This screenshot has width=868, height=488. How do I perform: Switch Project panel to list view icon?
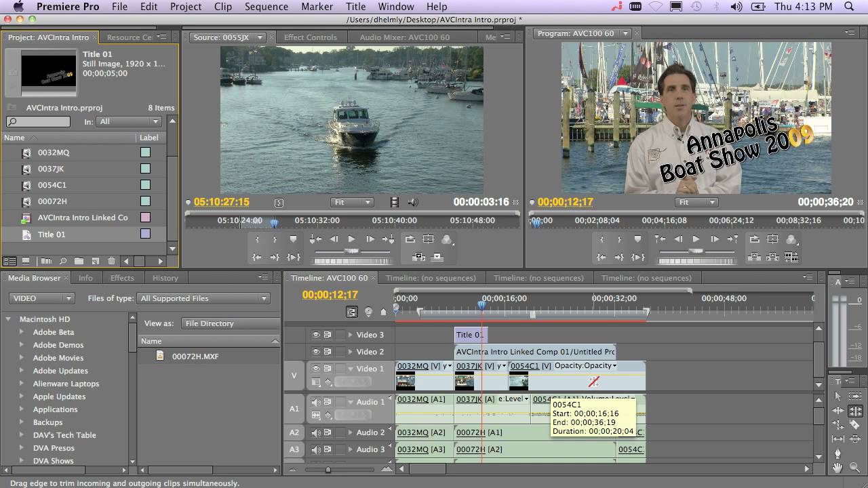tap(10, 261)
